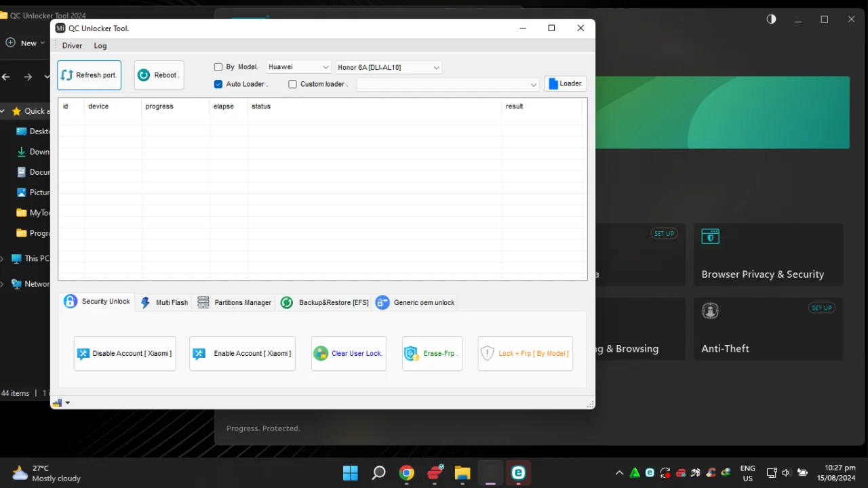Open File Explorer from taskbar
The width and height of the screenshot is (868, 488).
(x=462, y=473)
